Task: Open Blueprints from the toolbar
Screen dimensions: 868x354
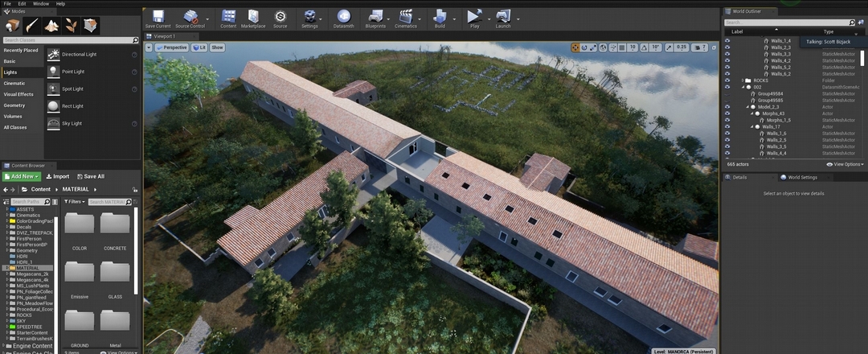Action: click(x=375, y=16)
